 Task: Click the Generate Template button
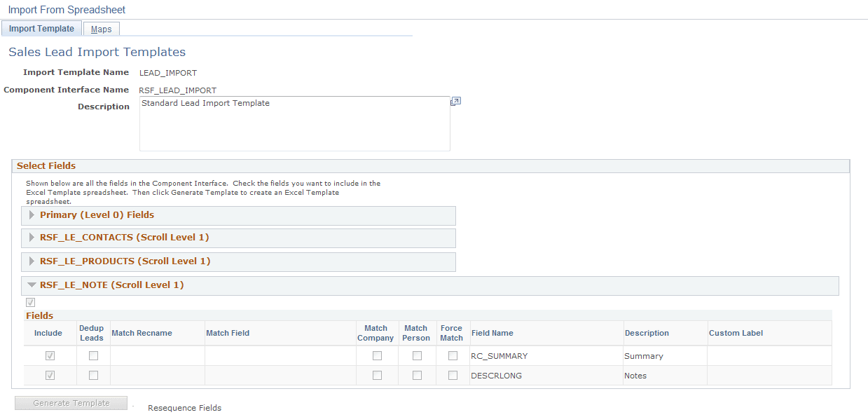click(70, 402)
